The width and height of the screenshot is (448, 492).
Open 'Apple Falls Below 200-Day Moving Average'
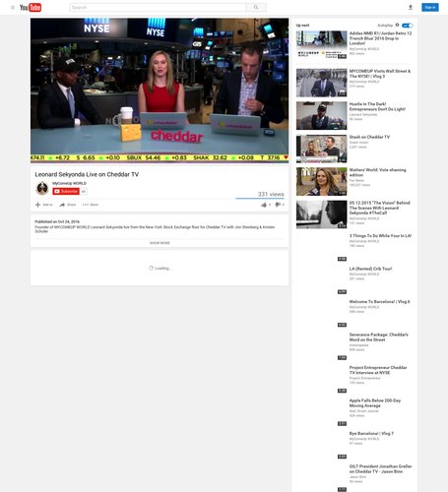[x=375, y=403]
